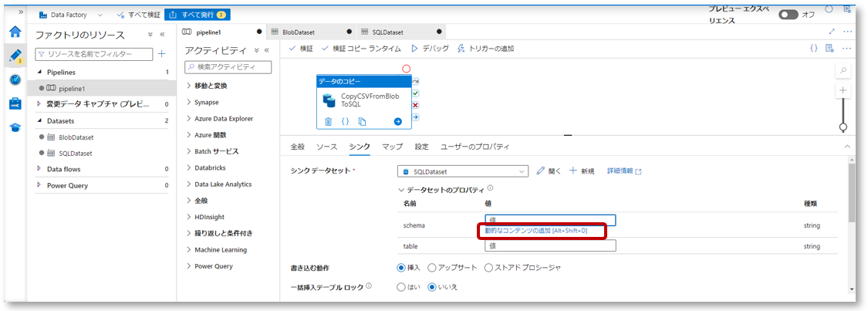The height and width of the screenshot is (311, 868).
Task: Switch to the BlobDataset editor tab
Action: (311, 32)
